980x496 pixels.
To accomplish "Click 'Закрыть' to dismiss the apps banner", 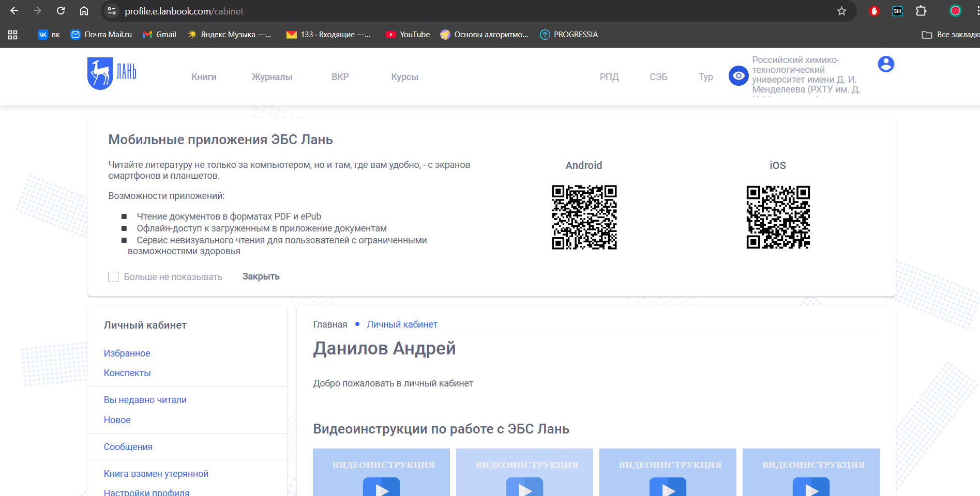I will tap(261, 276).
